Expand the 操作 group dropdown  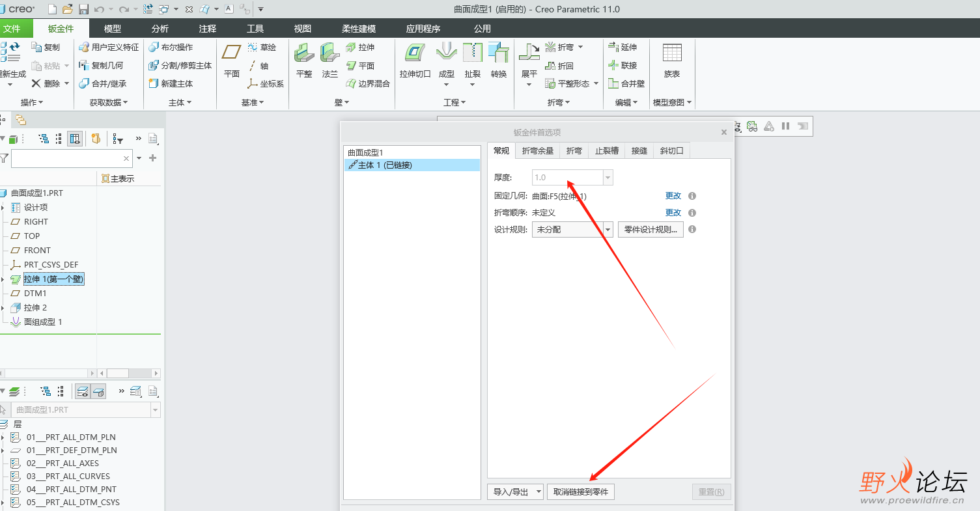[31, 102]
